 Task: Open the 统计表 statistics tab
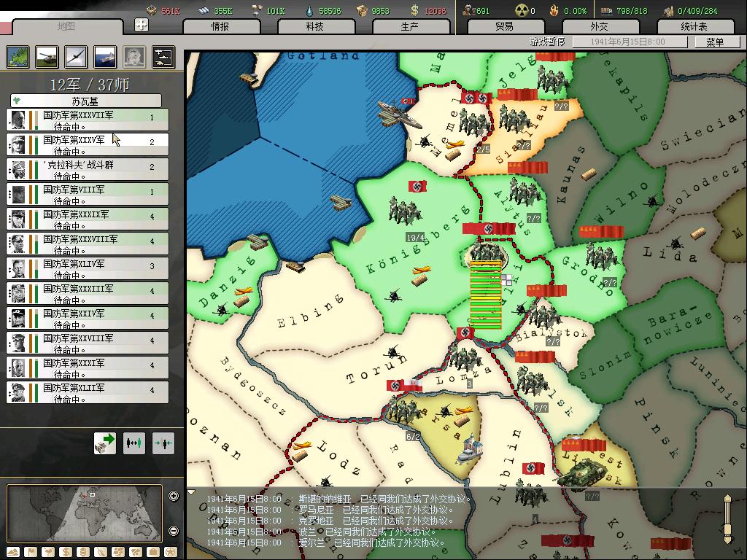(694, 27)
